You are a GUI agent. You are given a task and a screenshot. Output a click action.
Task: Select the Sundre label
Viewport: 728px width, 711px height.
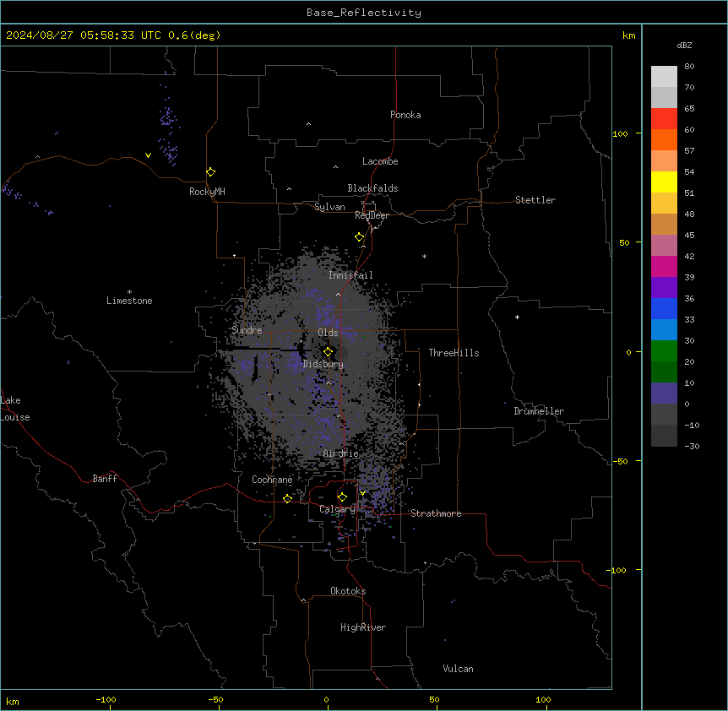click(247, 330)
